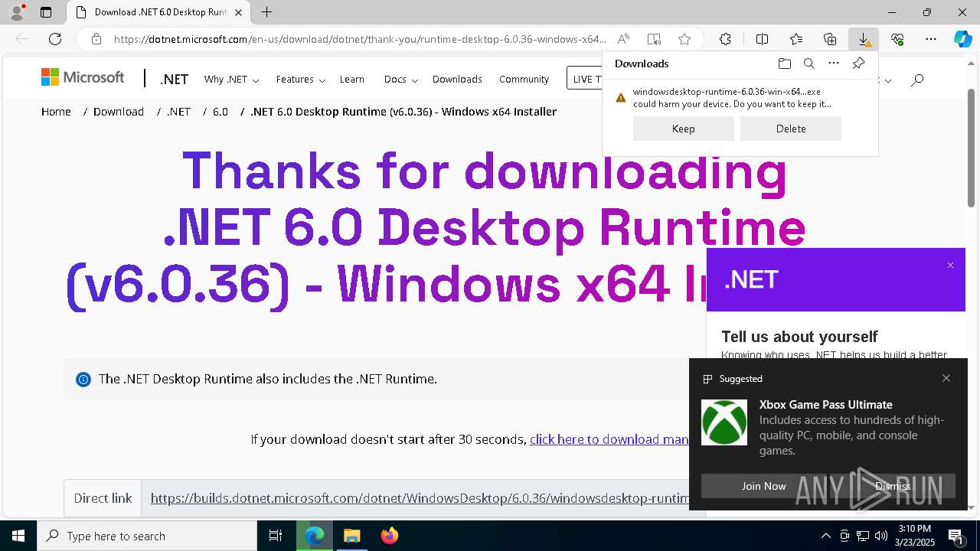Open Windows Start menu
This screenshot has width=980, height=551.
[18, 536]
